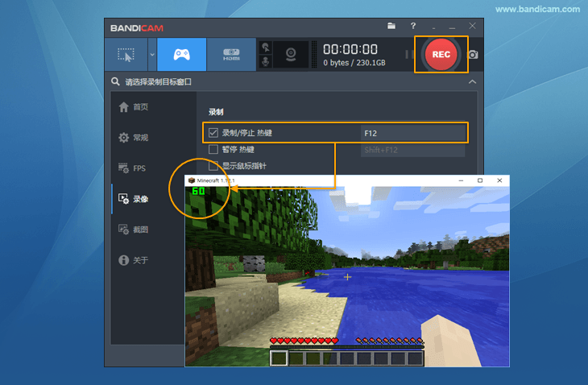Click the green 60 FPS counter
Screen dimensions: 588x385
click(x=198, y=191)
